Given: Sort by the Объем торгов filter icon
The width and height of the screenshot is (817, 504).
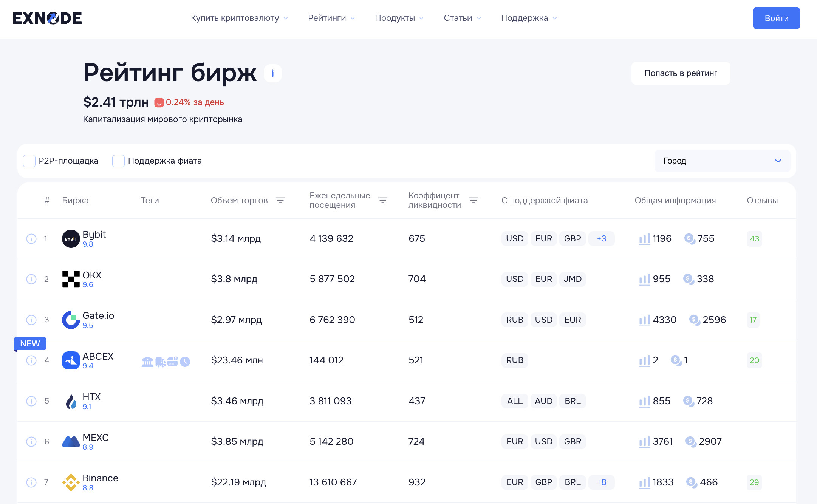Looking at the screenshot, I should [x=280, y=200].
